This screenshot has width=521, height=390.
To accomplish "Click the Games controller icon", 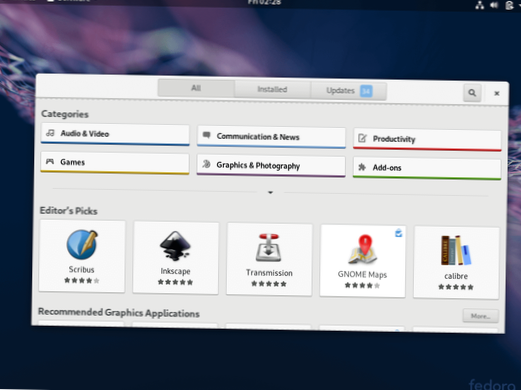I will point(50,161).
